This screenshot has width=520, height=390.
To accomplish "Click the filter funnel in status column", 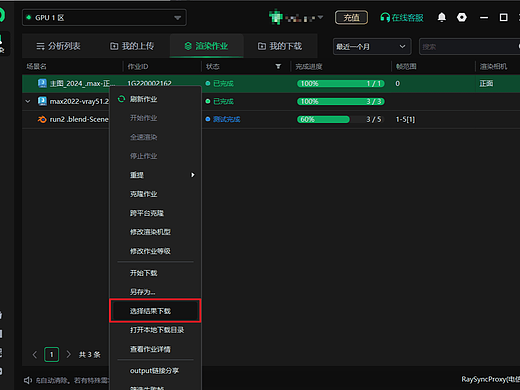I will click(278, 66).
